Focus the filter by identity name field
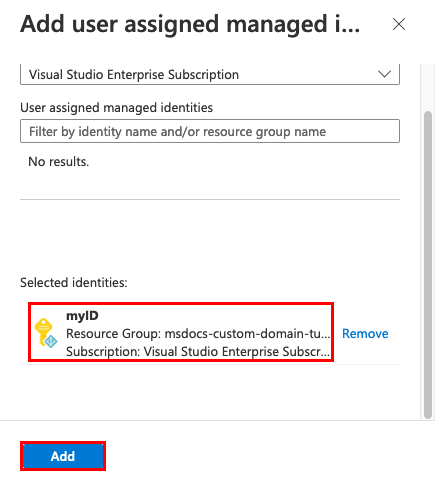Viewport: 435px width, 491px height. point(210,131)
